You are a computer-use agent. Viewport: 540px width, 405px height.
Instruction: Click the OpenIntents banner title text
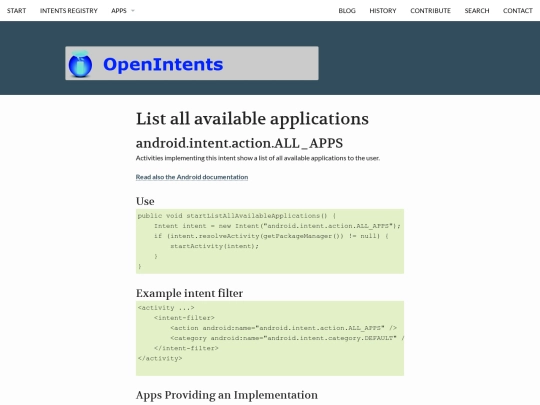coord(163,64)
